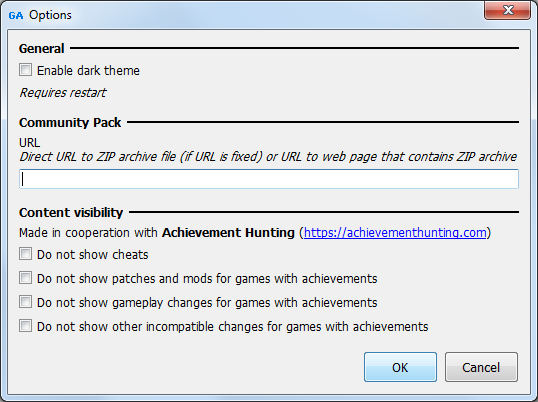Toggle Do not show patches and mods option
Image resolution: width=538 pixels, height=402 pixels.
coord(25,278)
